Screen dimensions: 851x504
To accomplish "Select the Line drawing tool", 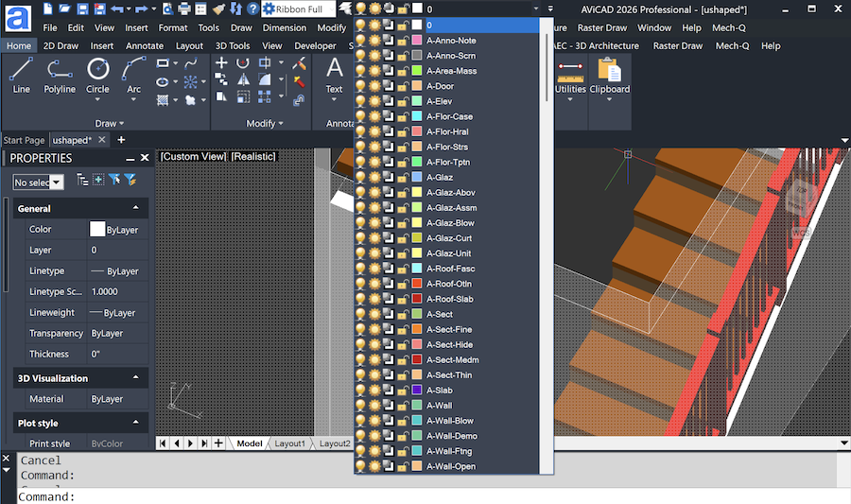I will point(21,76).
